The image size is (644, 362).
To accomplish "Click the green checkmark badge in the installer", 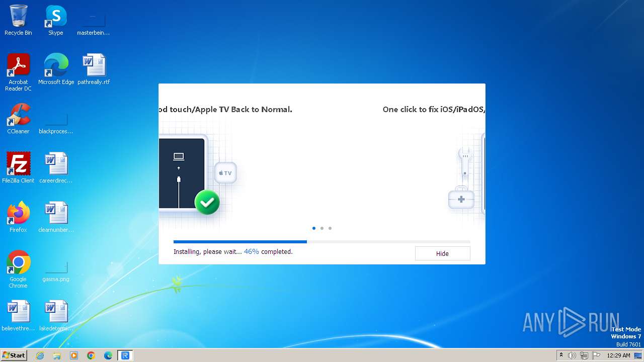I will pyautogui.click(x=207, y=202).
